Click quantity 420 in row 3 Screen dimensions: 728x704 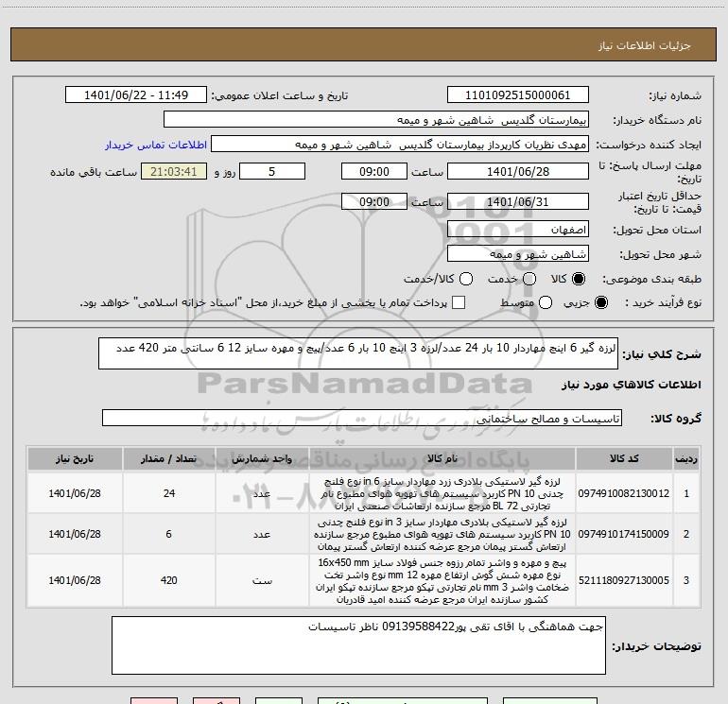[x=169, y=580]
